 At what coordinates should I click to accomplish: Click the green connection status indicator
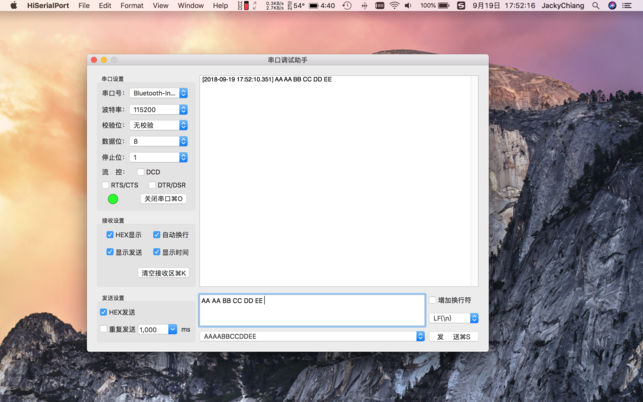tap(113, 199)
